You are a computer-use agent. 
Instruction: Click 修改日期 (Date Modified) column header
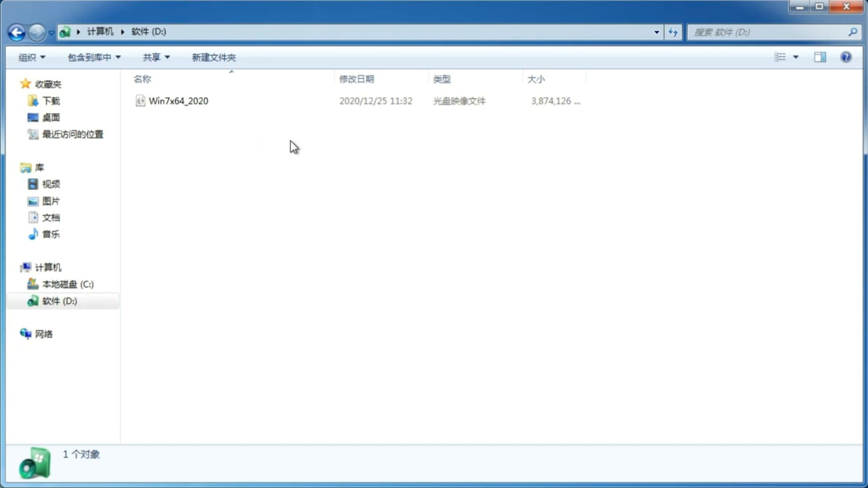point(356,79)
